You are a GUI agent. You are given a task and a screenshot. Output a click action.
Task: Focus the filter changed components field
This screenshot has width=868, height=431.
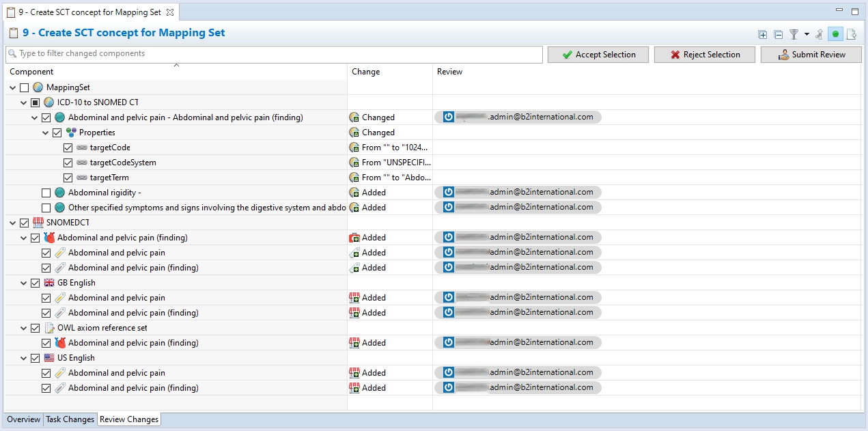click(x=273, y=54)
